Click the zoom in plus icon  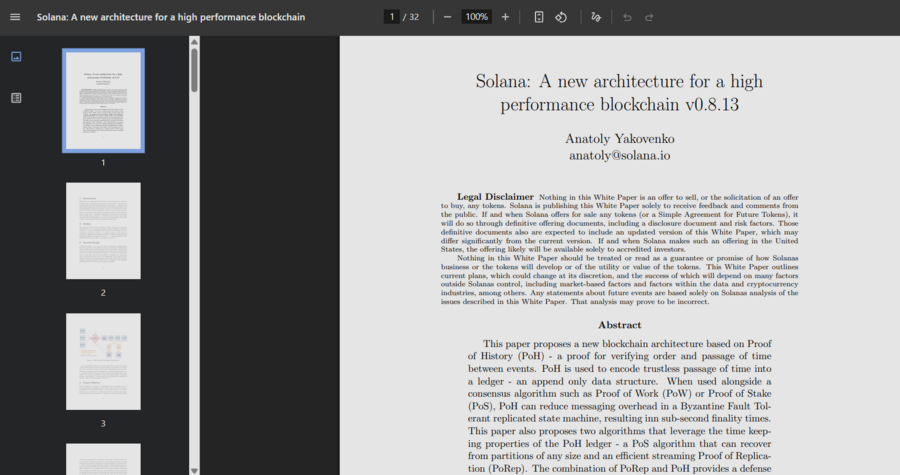coord(505,17)
